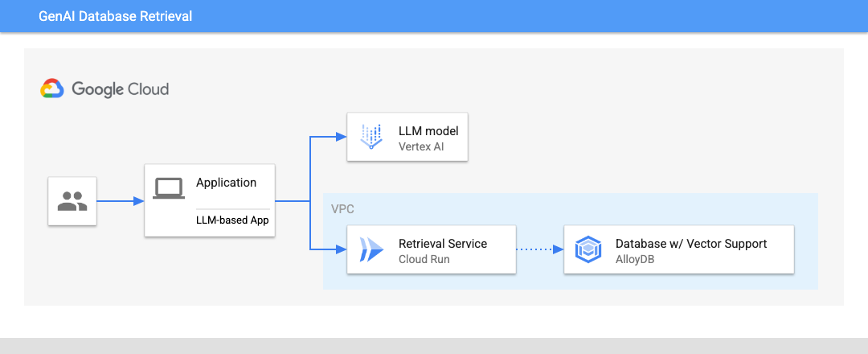Click the Google Cloud logo icon
The image size is (868, 354).
(52, 88)
